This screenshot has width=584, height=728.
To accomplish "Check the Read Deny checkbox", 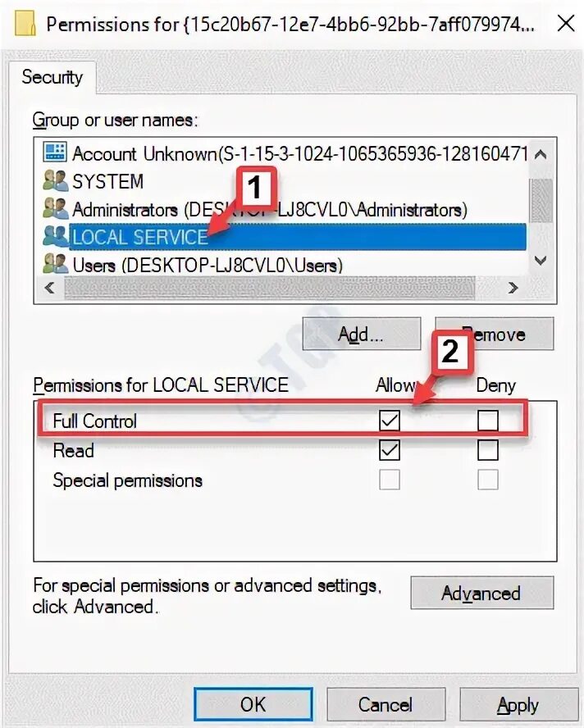I will point(488,450).
